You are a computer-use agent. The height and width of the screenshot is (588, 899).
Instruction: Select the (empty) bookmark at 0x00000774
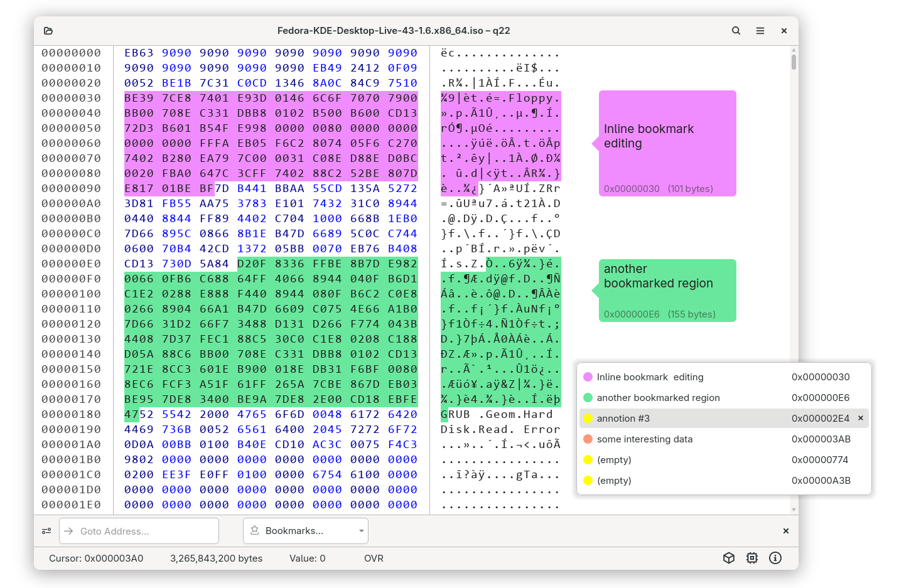[724, 460]
